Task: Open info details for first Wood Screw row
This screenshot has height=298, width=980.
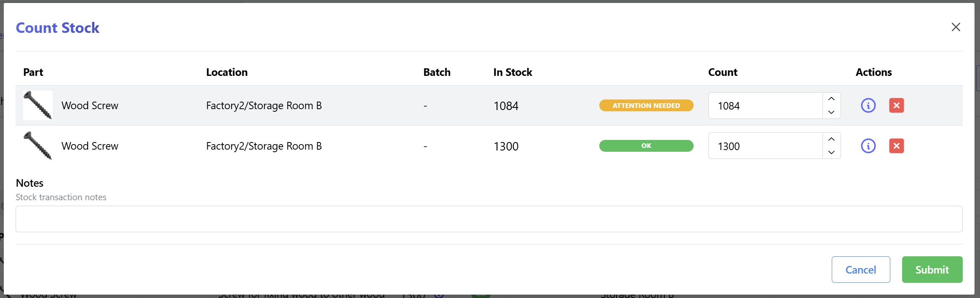Action: point(868,106)
